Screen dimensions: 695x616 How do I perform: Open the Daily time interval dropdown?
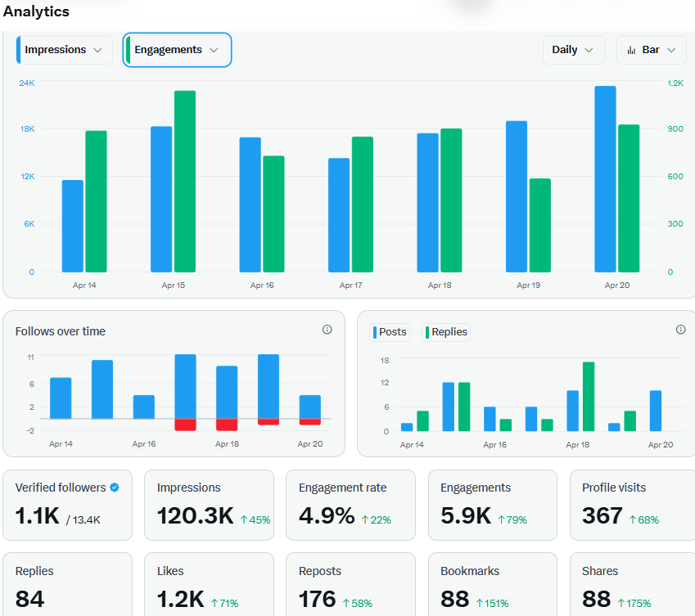coord(573,49)
